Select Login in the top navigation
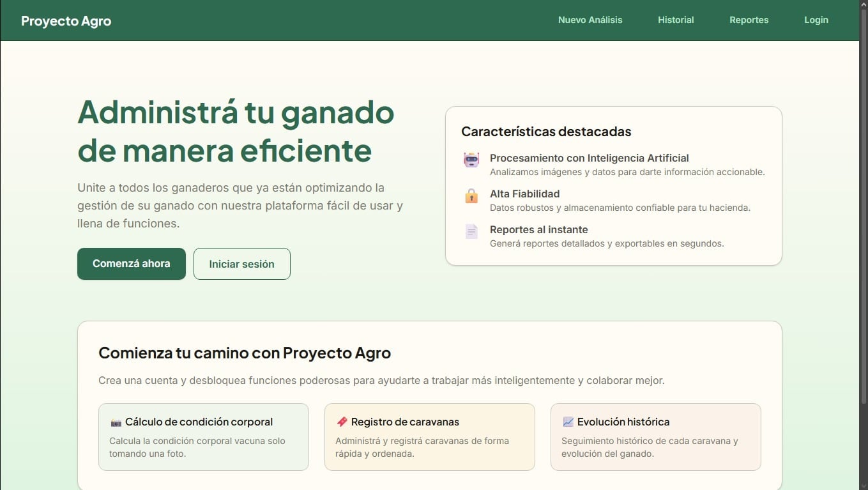 [x=816, y=20]
